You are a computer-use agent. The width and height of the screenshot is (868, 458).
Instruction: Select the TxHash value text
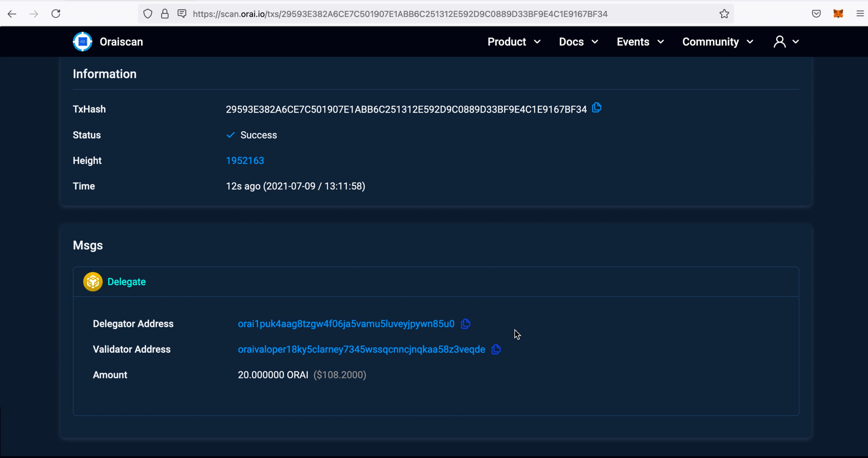(406, 109)
